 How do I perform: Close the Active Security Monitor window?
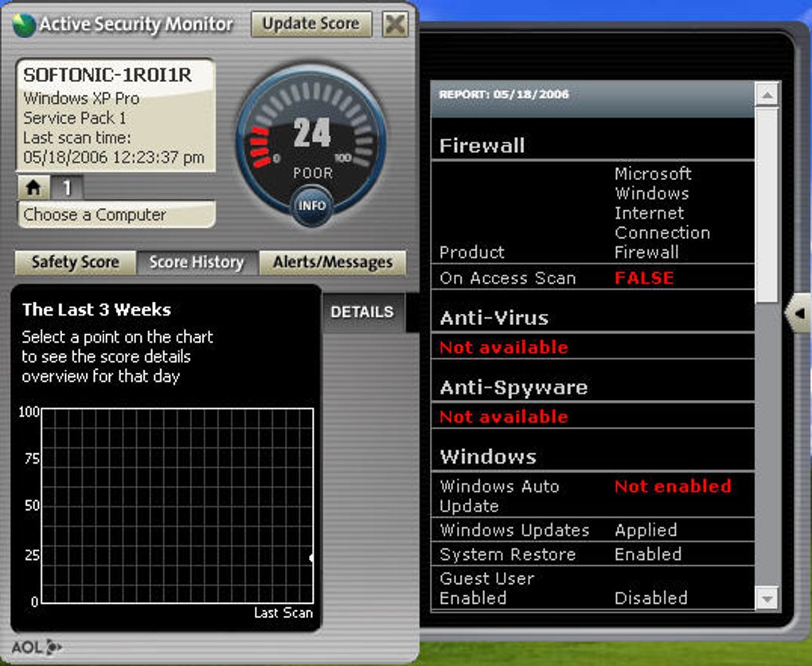click(x=395, y=24)
